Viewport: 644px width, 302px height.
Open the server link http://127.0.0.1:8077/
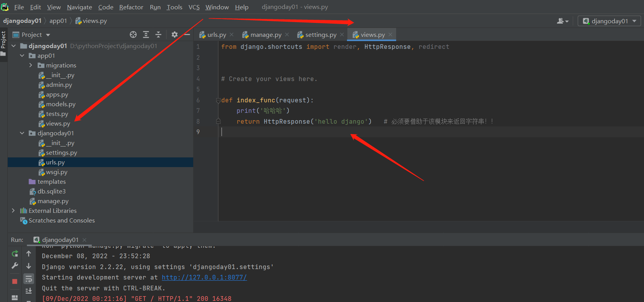(204, 277)
